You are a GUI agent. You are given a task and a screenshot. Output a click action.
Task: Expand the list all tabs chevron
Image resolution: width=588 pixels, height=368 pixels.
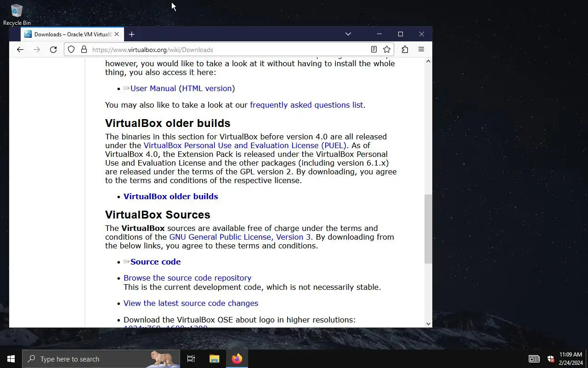pos(348,34)
